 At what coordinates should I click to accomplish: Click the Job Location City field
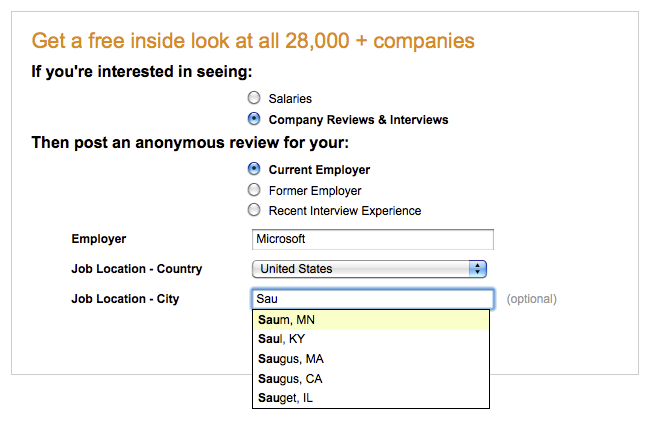click(x=373, y=299)
